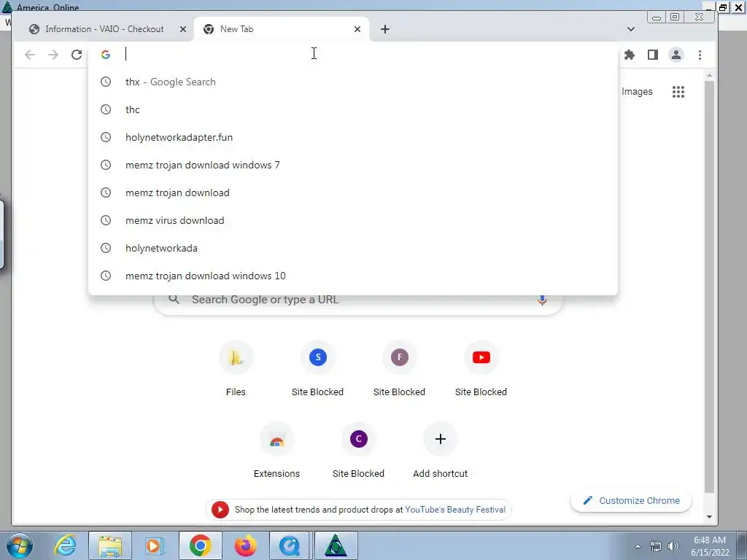Screen dimensions: 747x560
Task: Close the VAIO Checkout tab
Action: coord(183,29)
